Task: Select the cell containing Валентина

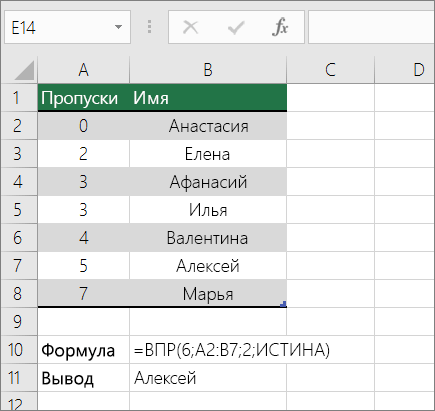Action: pos(208,238)
